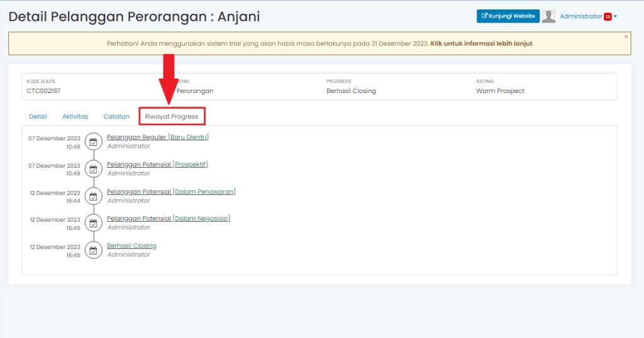Open Pelanggan Potensial [Dalam Penawaran] link
The height and width of the screenshot is (338, 644).
tap(171, 191)
